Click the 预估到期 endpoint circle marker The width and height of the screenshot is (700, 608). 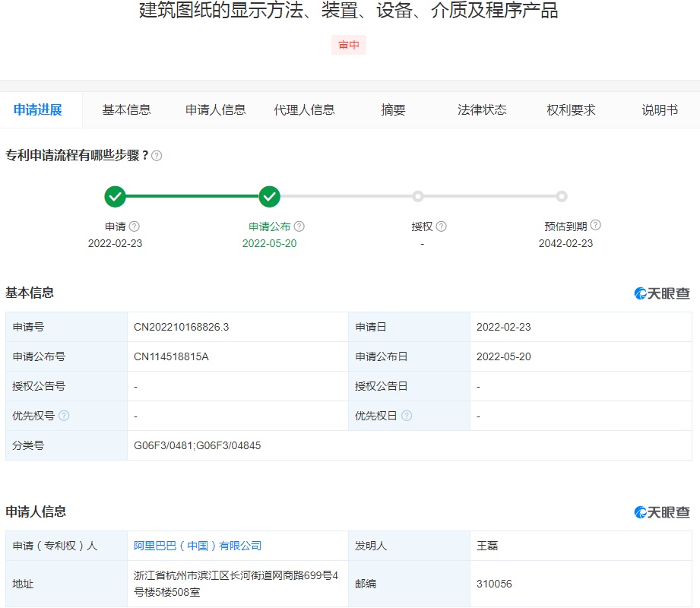pyautogui.click(x=562, y=197)
